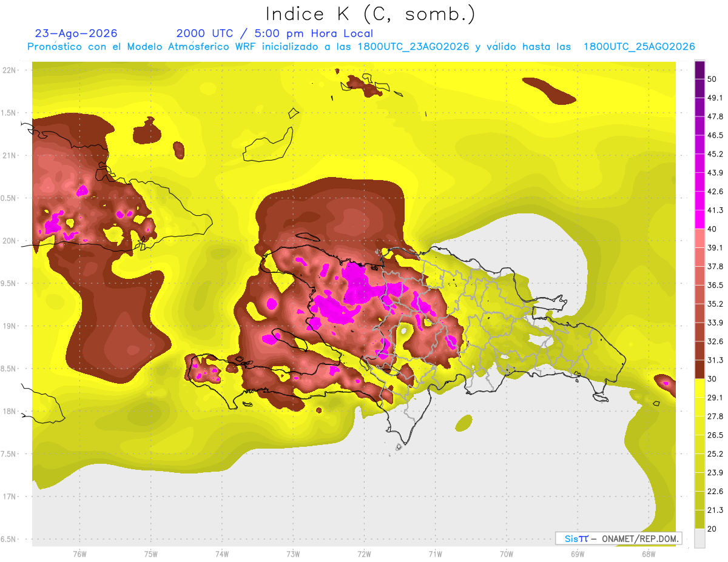Click the latitude axis label "18N"
This screenshot has width=728, height=562.
coord(10,411)
